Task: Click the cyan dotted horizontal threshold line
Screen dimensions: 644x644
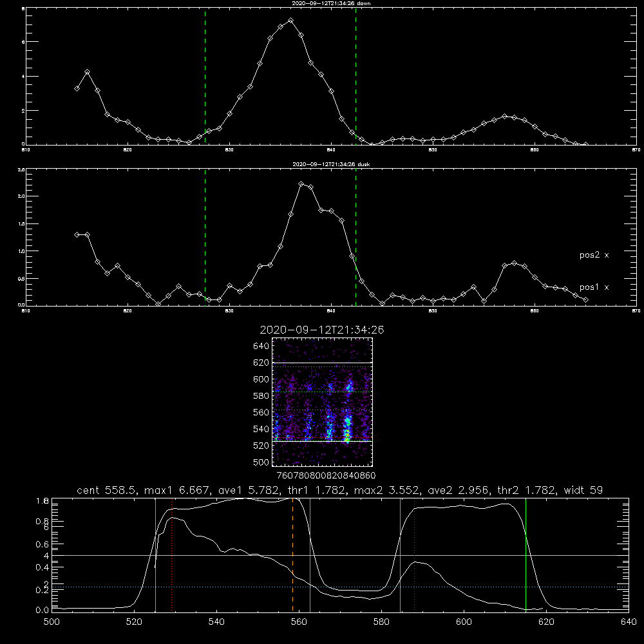Action: coord(340,587)
